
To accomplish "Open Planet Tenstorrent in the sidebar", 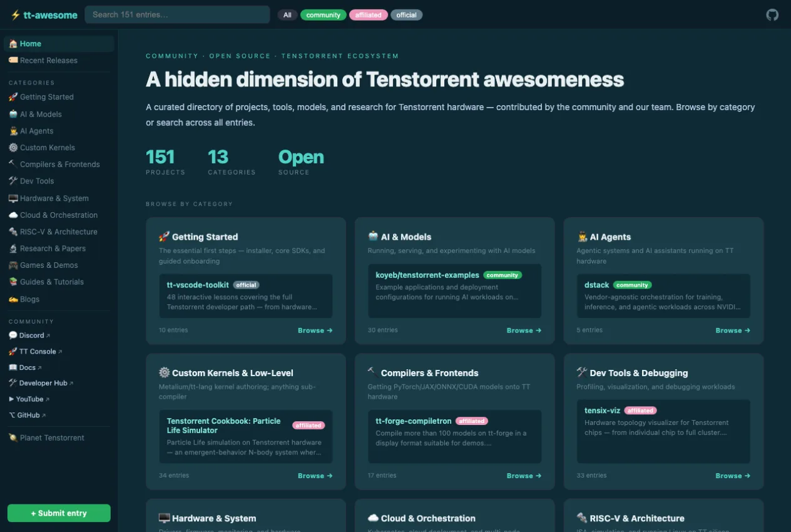I will [59, 438].
